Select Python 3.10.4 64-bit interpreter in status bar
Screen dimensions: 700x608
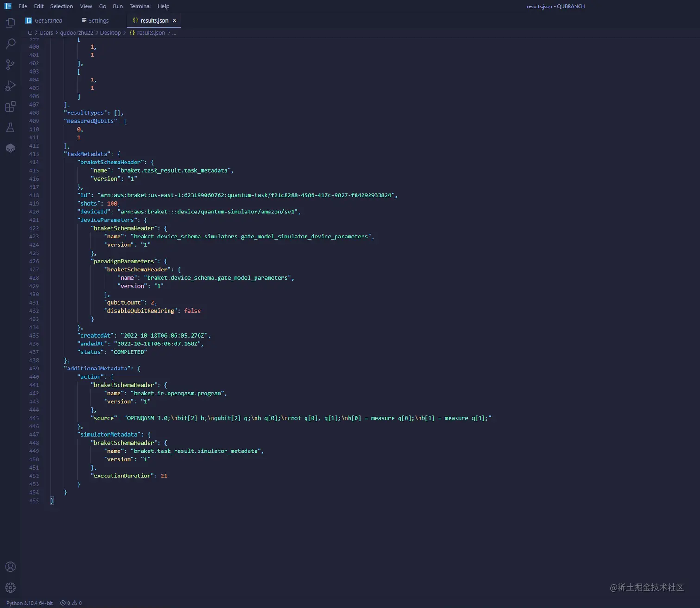coord(30,603)
